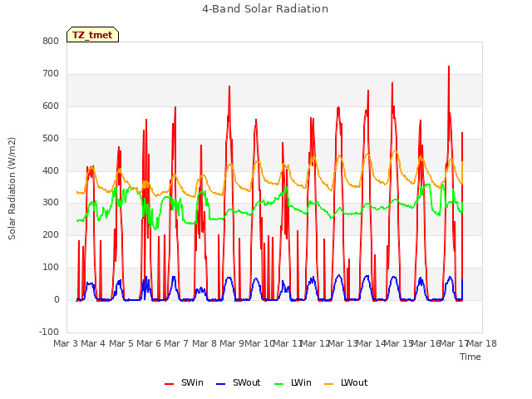Click the red SWin legend color marker
532x399 pixels.
tap(169, 384)
